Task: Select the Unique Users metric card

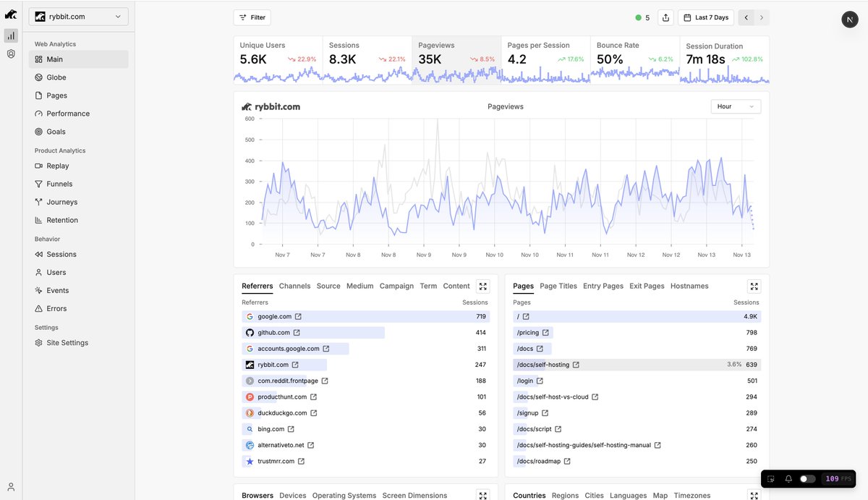Action: click(x=278, y=60)
